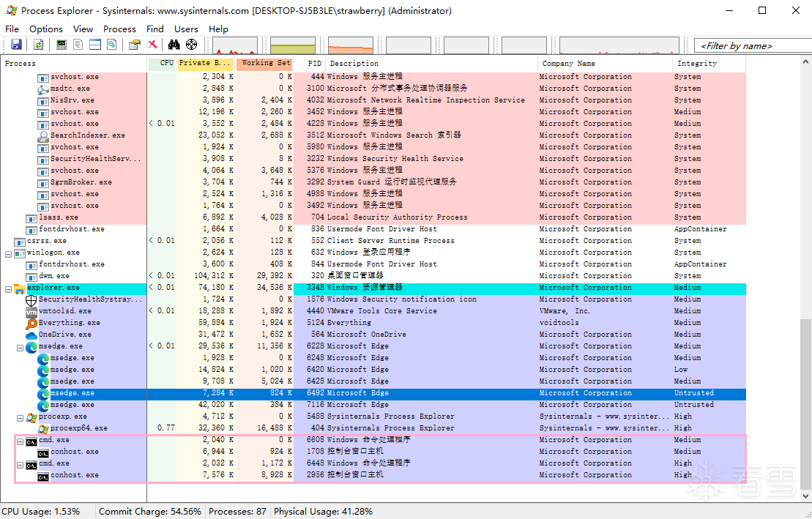Select the SgrmBroker.exe process row
The width and height of the screenshot is (812, 519).
click(x=373, y=182)
